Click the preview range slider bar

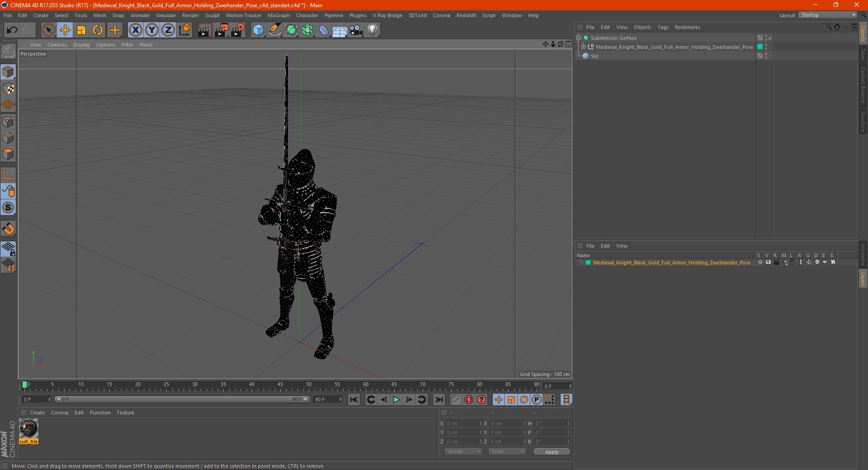tap(182, 399)
